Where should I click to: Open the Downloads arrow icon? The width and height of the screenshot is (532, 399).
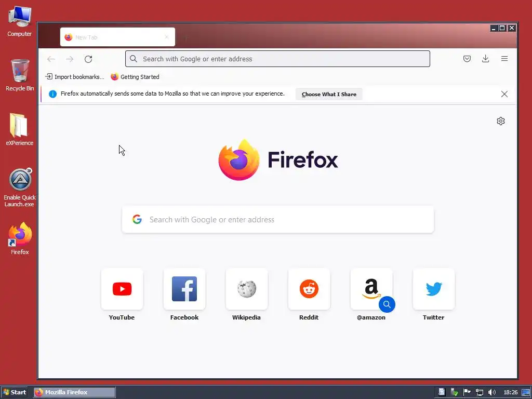pyautogui.click(x=486, y=59)
